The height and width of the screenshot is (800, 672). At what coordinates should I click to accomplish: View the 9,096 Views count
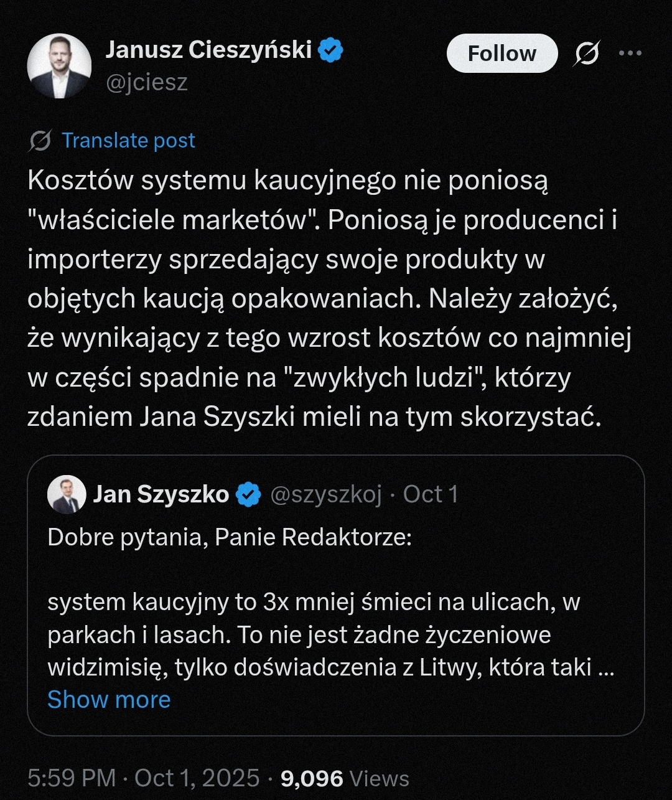pos(345,778)
